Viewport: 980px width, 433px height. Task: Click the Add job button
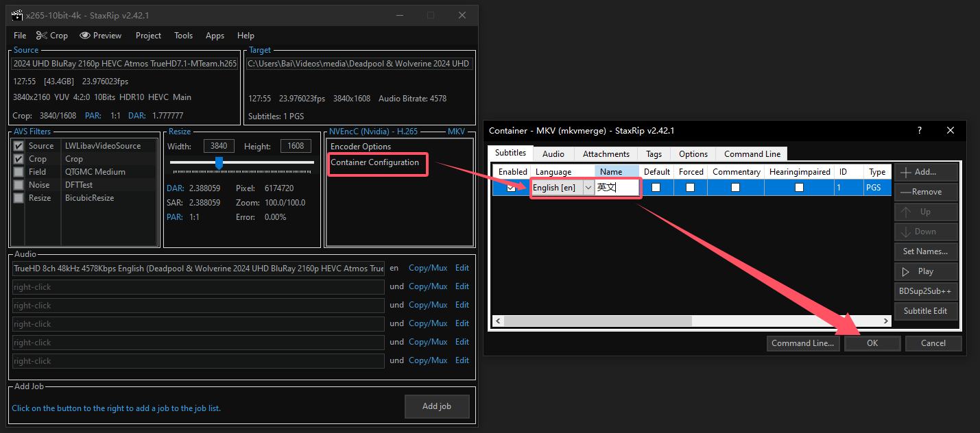(x=436, y=406)
